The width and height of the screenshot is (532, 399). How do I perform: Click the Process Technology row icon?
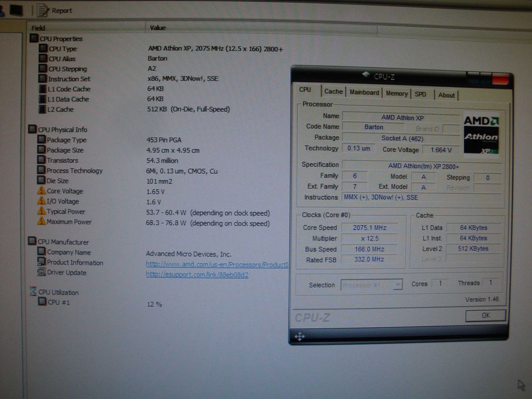[42, 170]
